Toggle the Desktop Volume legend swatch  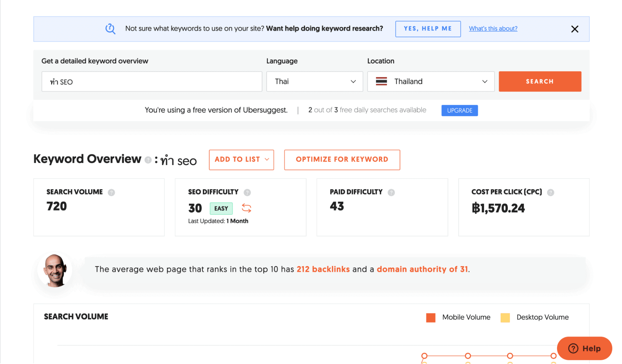pyautogui.click(x=505, y=317)
